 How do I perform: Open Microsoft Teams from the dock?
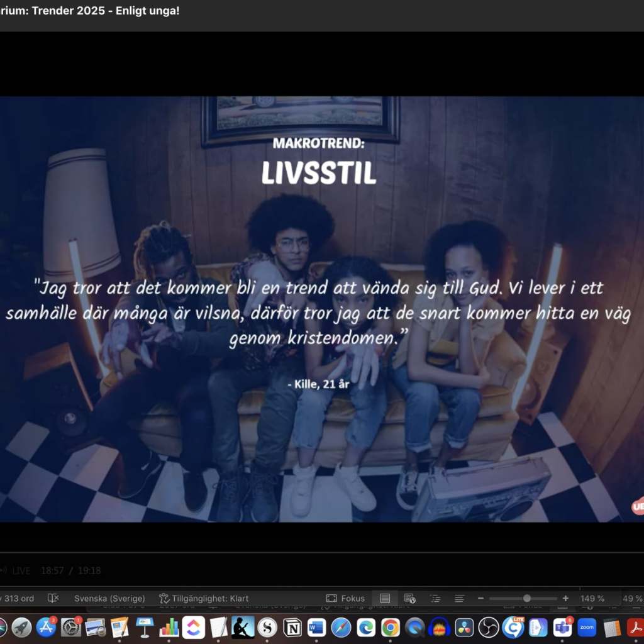pyautogui.click(x=562, y=627)
